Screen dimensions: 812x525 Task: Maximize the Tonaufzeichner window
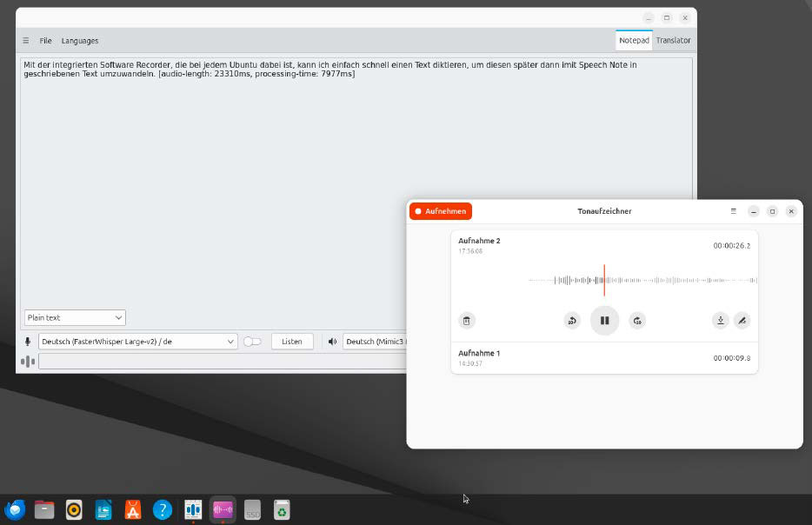pos(772,211)
